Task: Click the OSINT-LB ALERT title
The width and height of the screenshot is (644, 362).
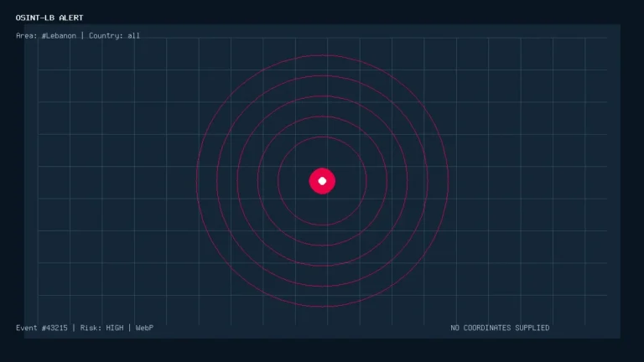Action: coord(49,18)
